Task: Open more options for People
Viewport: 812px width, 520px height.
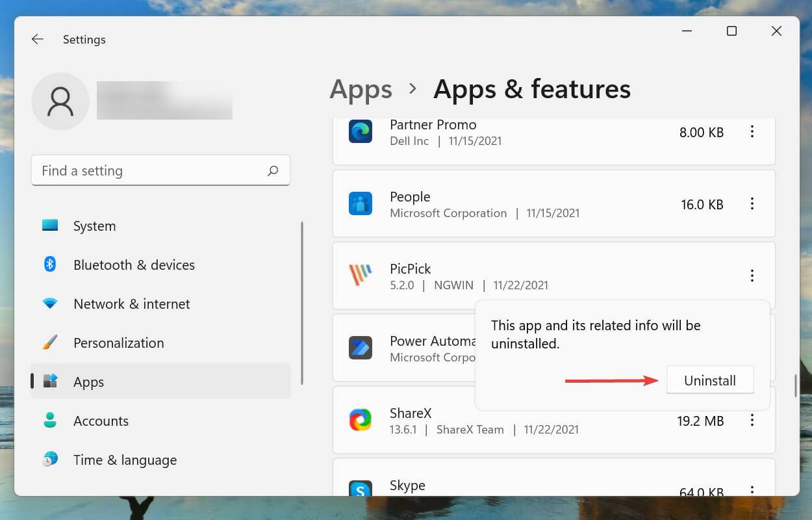Action: pyautogui.click(x=752, y=204)
